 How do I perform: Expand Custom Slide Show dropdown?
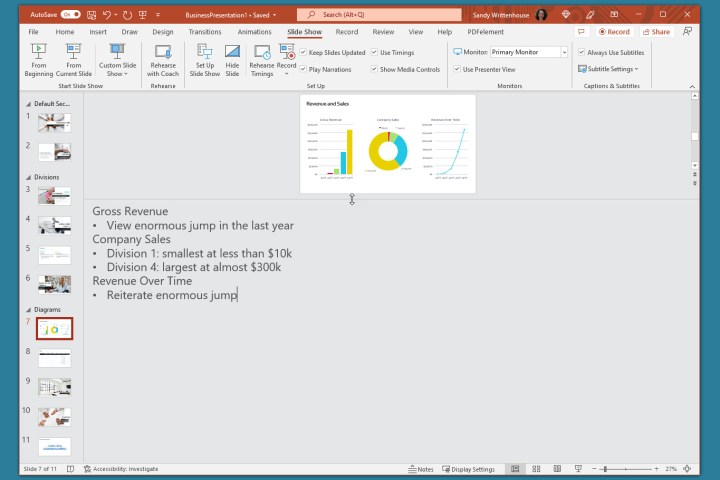coord(117,62)
